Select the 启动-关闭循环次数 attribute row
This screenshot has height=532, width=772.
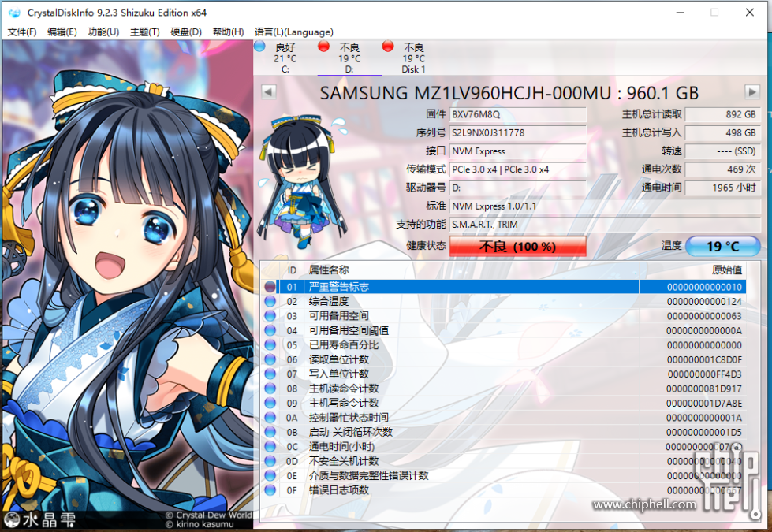[503, 432]
